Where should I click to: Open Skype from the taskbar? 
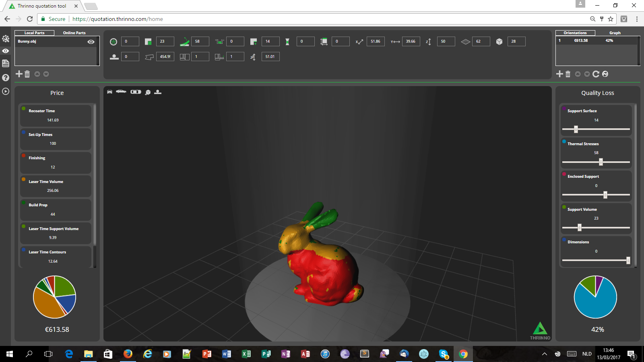pos(444,354)
